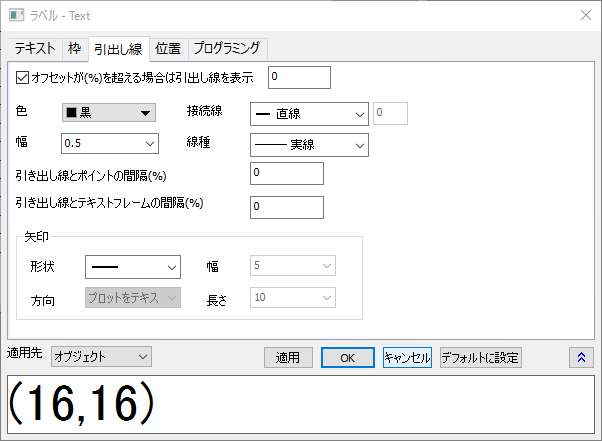Open the プログラミング tab

click(227, 49)
